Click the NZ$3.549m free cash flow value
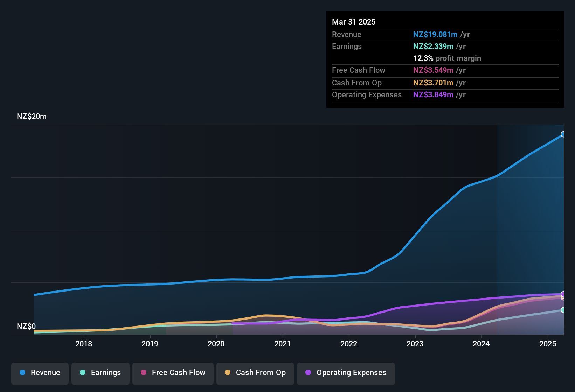 433,70
